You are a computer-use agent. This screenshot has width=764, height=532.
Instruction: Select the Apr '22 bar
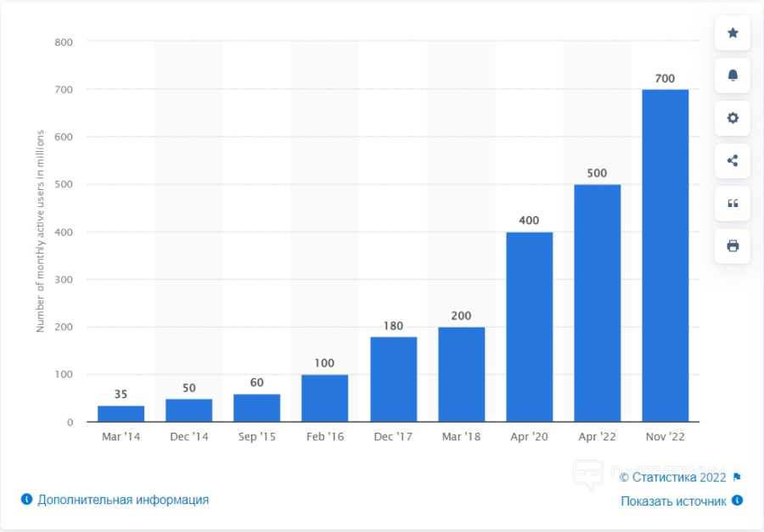pos(598,303)
